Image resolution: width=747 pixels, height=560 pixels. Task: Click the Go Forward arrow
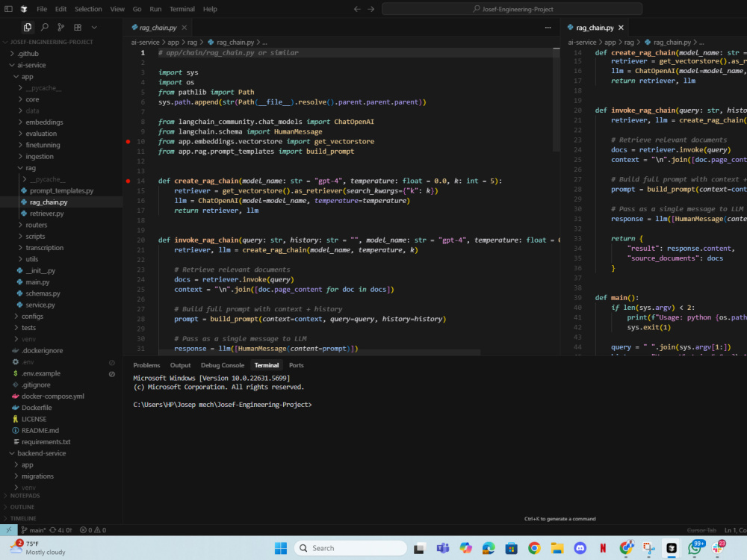click(x=371, y=9)
